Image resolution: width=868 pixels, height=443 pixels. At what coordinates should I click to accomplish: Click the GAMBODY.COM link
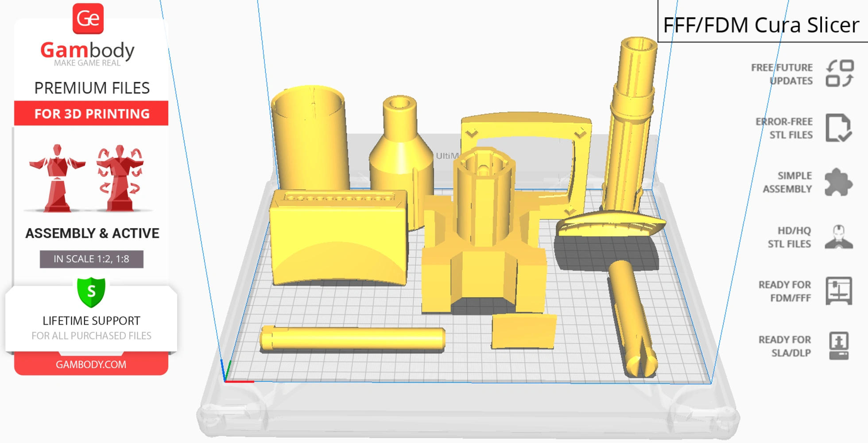(x=91, y=365)
